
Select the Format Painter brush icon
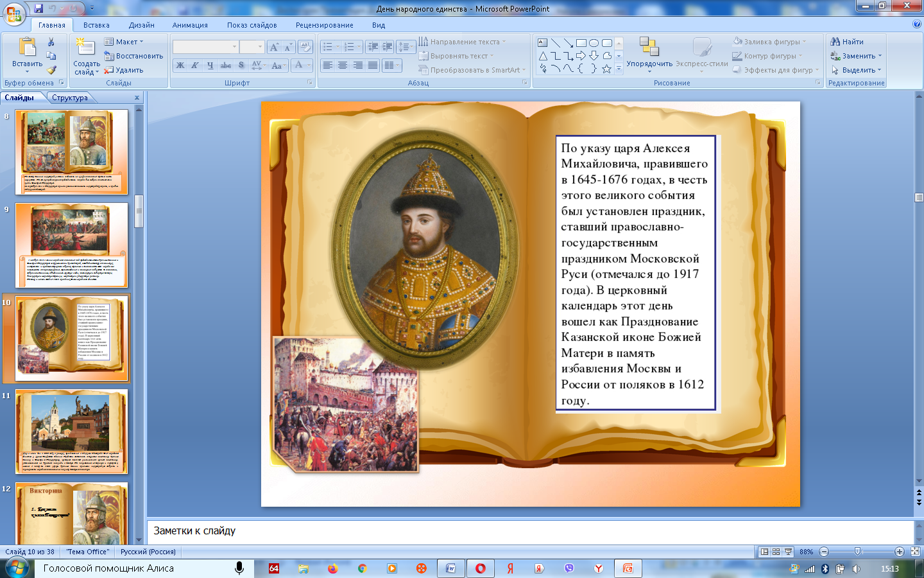[x=51, y=70]
